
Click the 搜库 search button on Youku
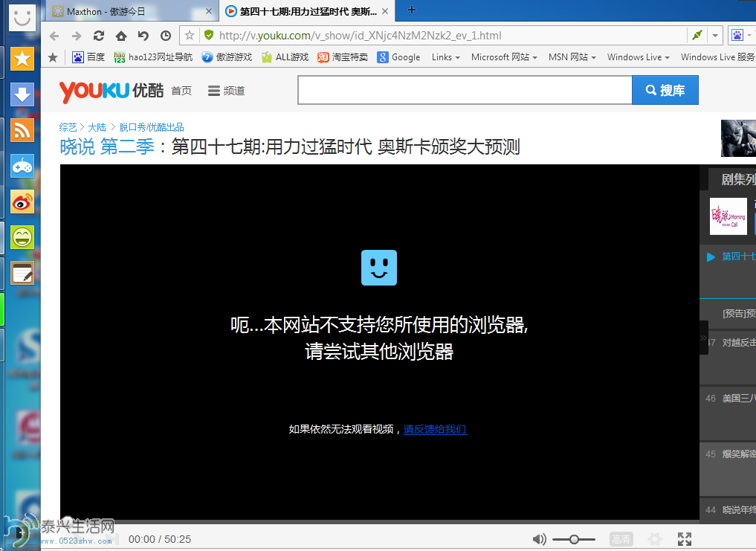click(x=665, y=89)
